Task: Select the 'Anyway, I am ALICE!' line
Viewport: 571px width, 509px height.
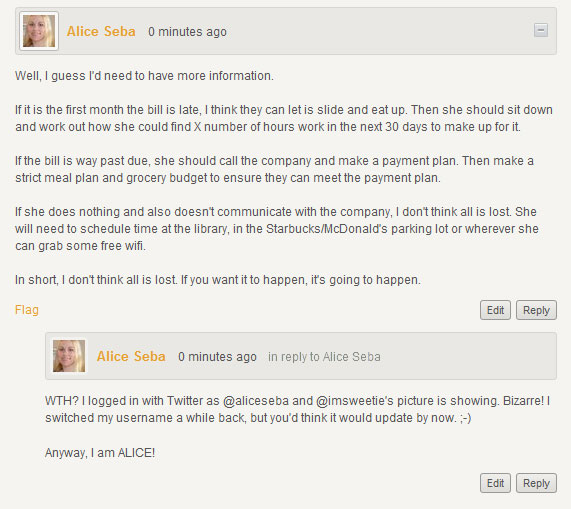Action: pyautogui.click(x=100, y=453)
